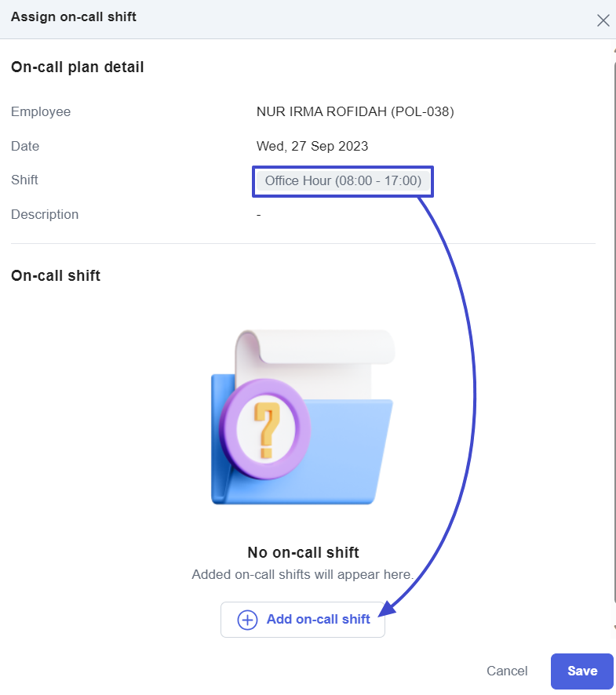Viewport: 616px width, 695px height.
Task: Select the Office Hour (08:00 - 17:00) shift tag
Action: click(x=343, y=181)
